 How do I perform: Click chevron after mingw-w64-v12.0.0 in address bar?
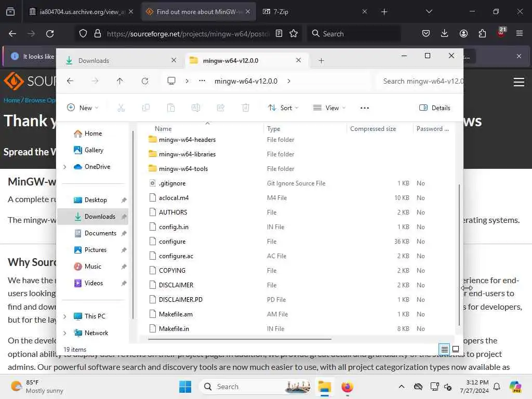(289, 81)
